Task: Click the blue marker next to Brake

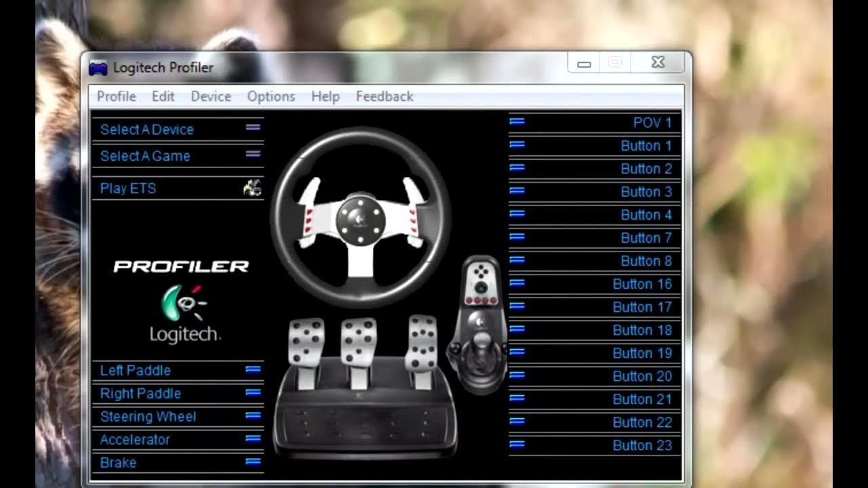Action: pos(253,462)
